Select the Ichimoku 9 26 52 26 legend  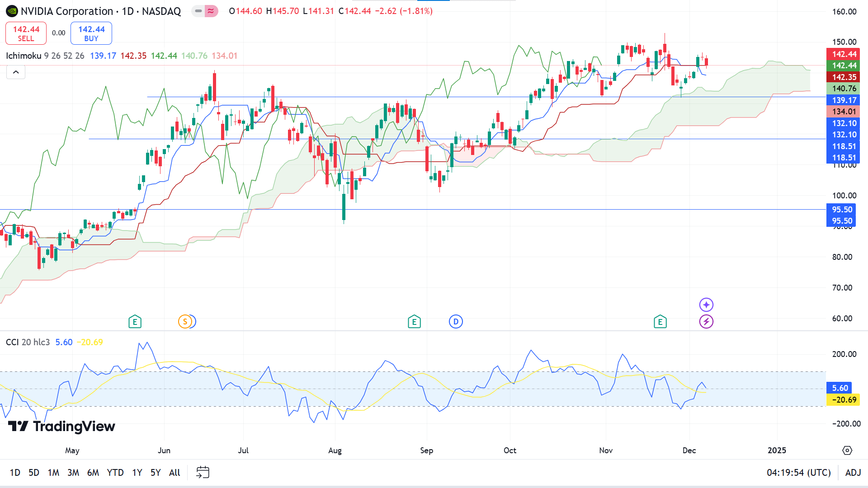tap(45, 56)
